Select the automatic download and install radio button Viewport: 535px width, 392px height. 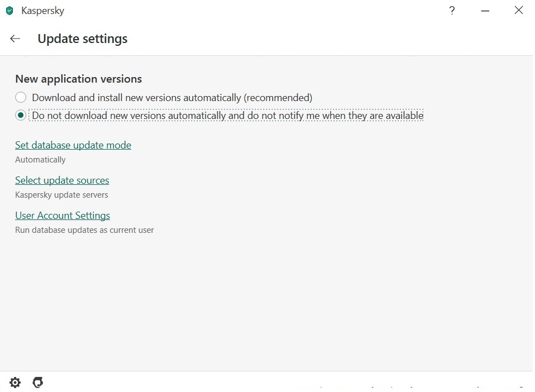(x=21, y=98)
